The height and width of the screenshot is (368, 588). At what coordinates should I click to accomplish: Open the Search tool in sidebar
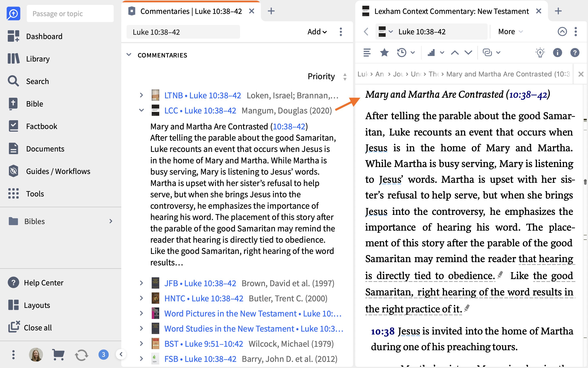point(28,81)
